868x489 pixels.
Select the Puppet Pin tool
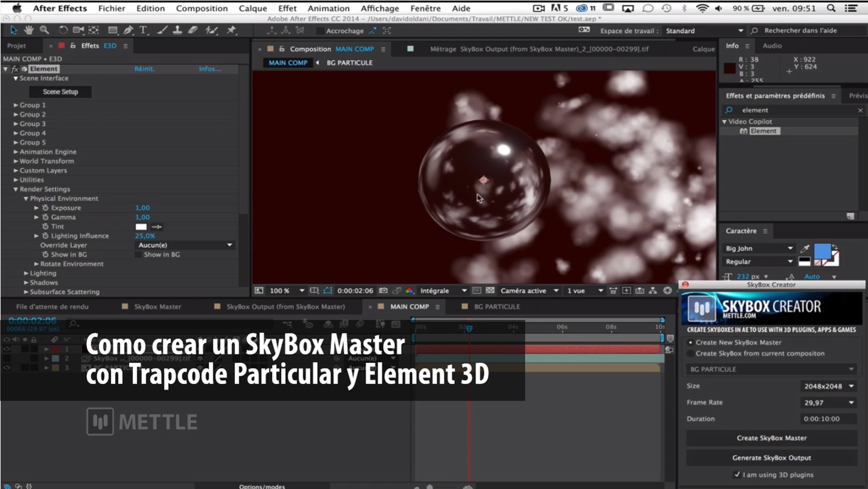click(x=231, y=30)
